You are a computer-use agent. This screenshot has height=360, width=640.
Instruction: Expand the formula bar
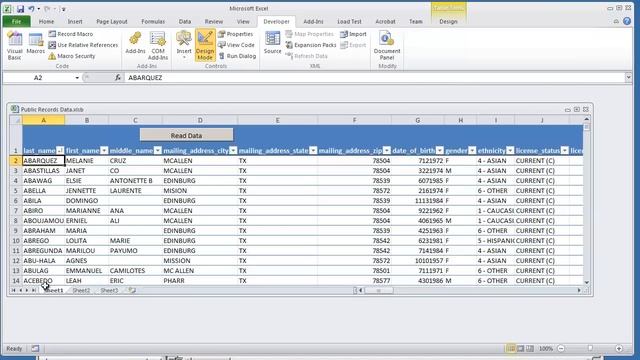click(629, 78)
